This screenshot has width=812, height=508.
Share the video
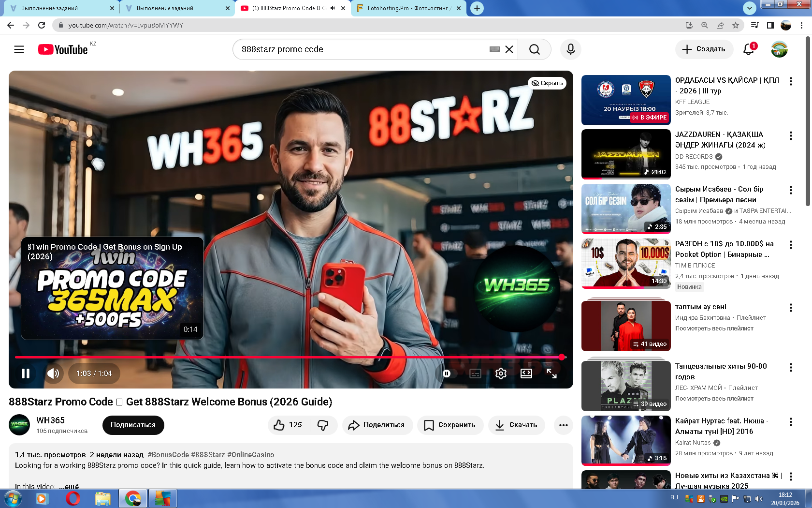point(377,425)
